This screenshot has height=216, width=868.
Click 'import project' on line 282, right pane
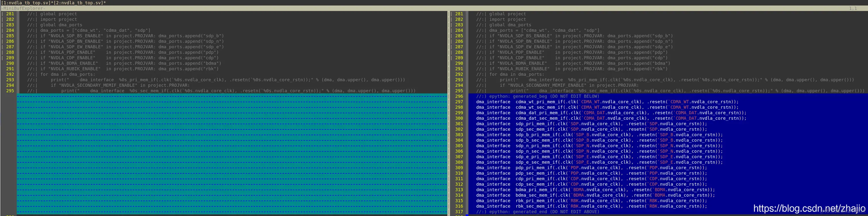(507, 19)
